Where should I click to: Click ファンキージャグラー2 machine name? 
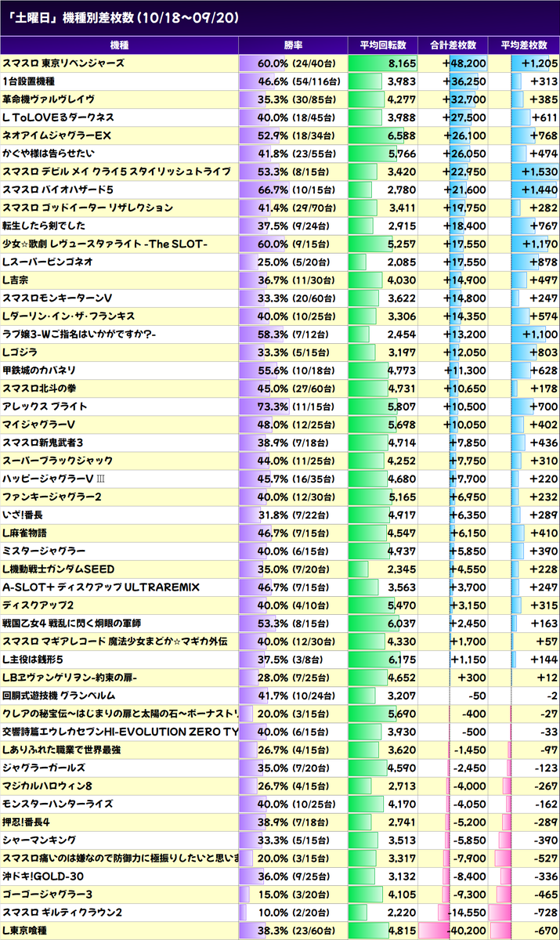click(52, 497)
